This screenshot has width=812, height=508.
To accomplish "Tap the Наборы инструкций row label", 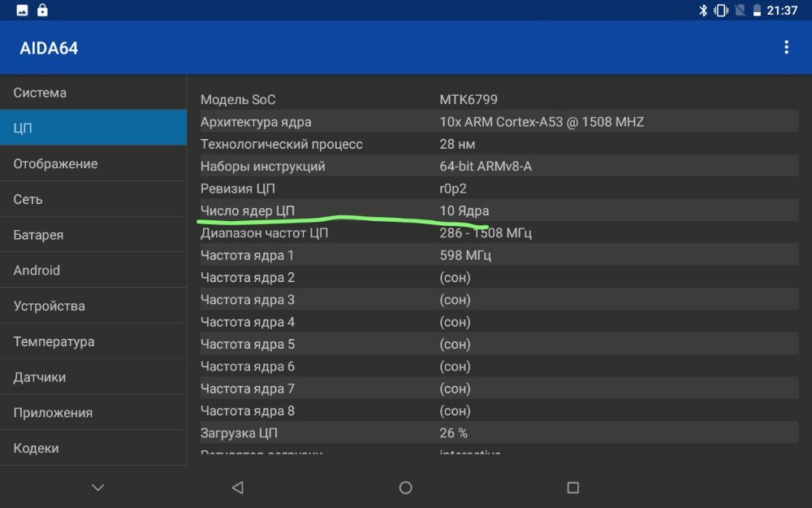I will point(262,167).
